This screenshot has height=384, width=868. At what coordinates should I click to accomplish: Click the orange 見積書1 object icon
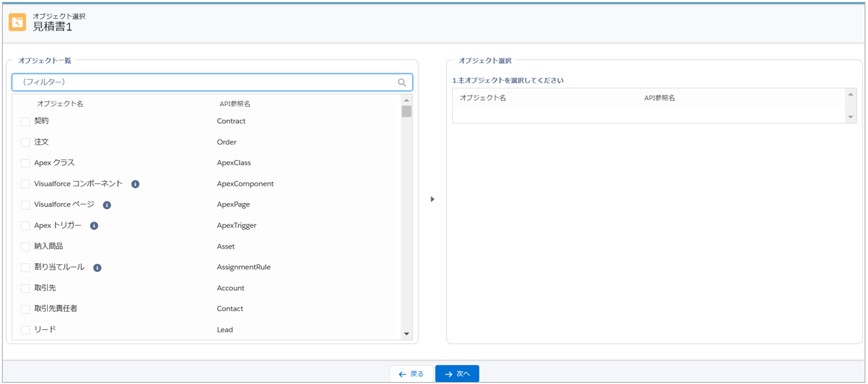coord(17,22)
